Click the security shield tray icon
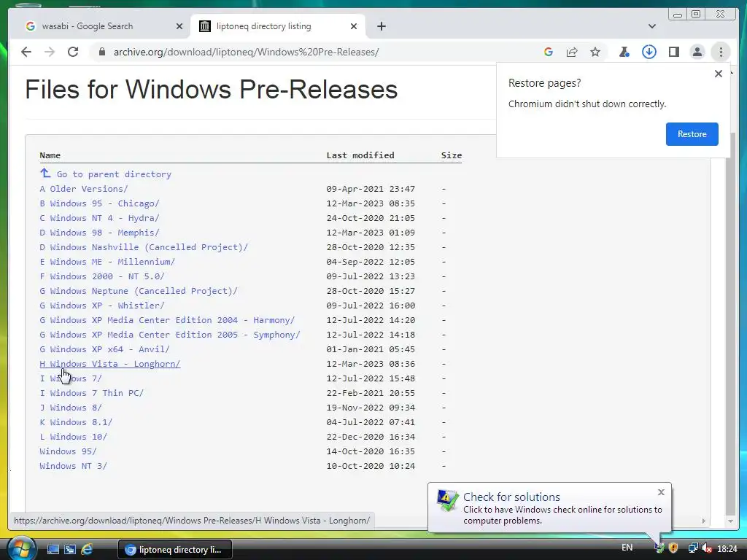The width and height of the screenshot is (747, 560). click(x=673, y=548)
